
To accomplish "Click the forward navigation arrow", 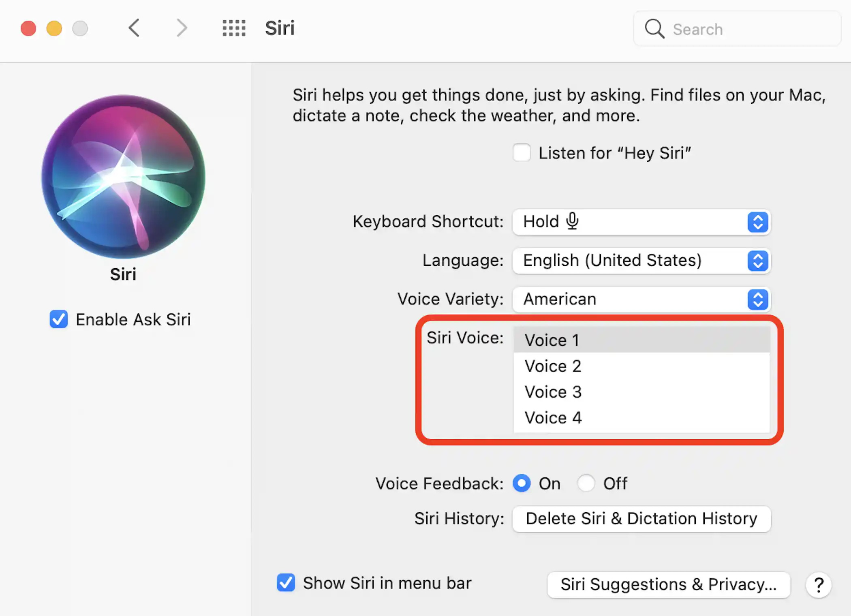I will 181,28.
